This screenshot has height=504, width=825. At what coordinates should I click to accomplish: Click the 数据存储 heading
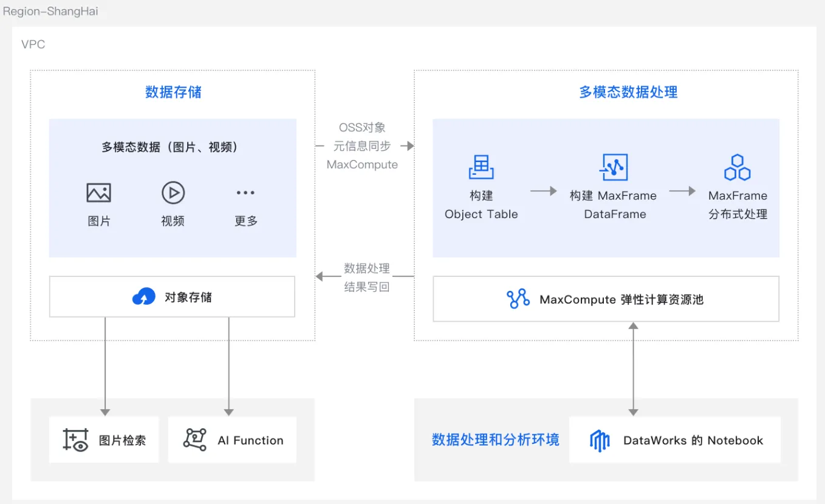pyautogui.click(x=173, y=92)
